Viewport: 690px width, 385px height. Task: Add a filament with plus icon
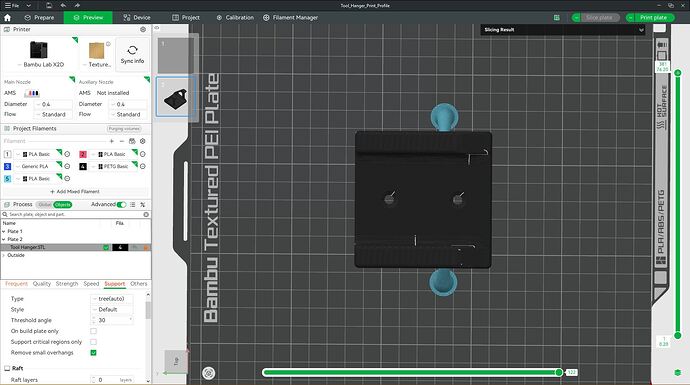[112, 141]
